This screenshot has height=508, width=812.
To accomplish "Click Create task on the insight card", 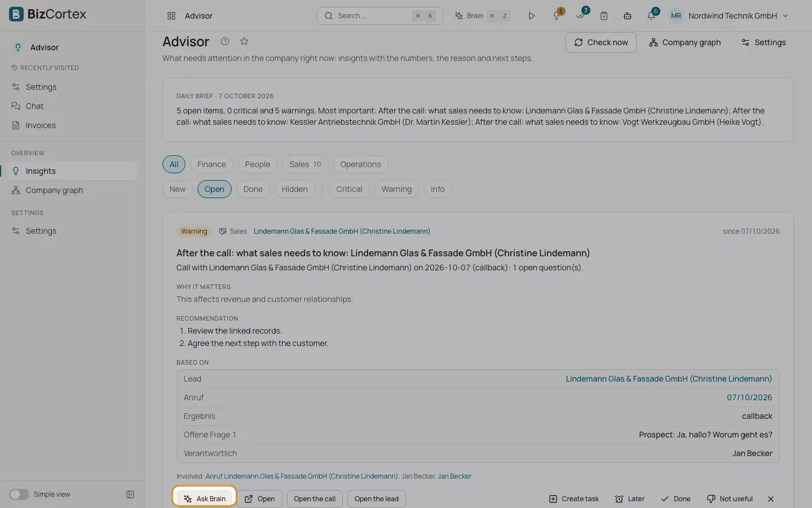I will click(574, 499).
